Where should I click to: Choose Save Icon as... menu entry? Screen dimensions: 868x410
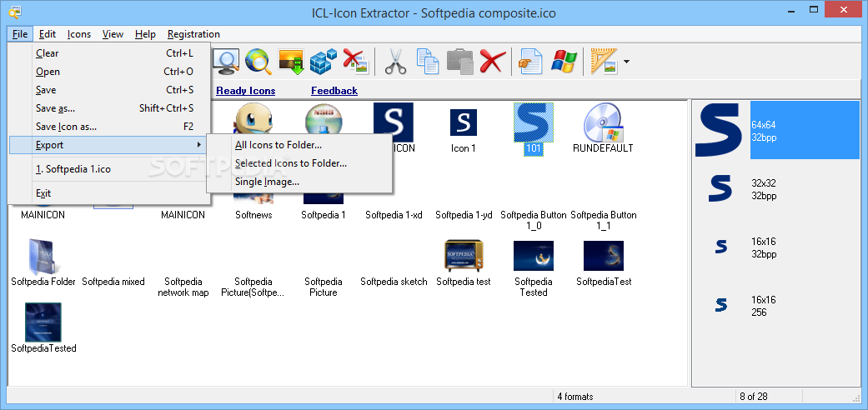(x=109, y=126)
